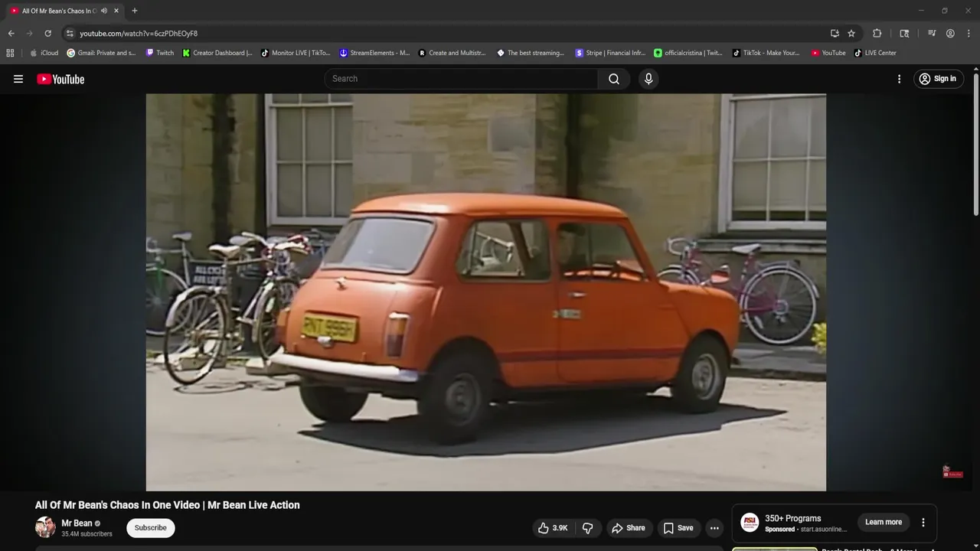View site information icon in address bar
The height and width of the screenshot is (551, 980).
click(x=70, y=34)
